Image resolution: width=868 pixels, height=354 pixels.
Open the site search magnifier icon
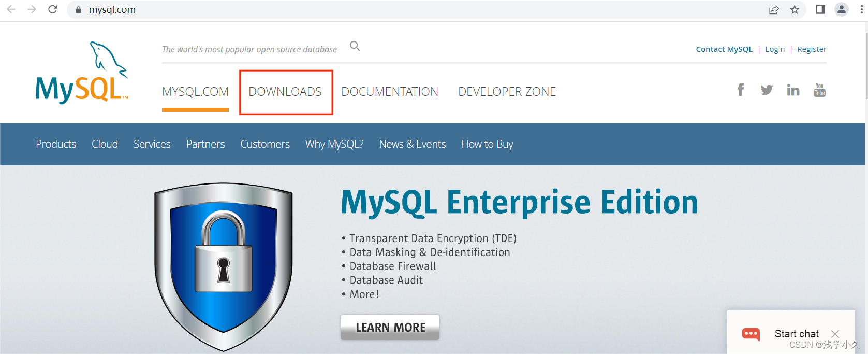click(355, 46)
